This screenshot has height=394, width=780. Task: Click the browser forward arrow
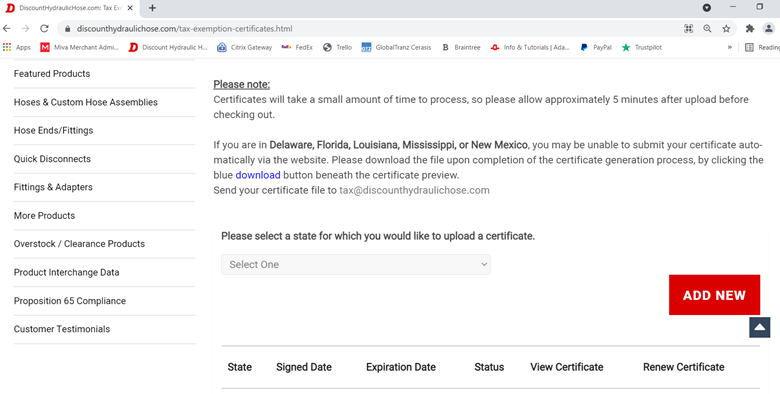(25, 28)
